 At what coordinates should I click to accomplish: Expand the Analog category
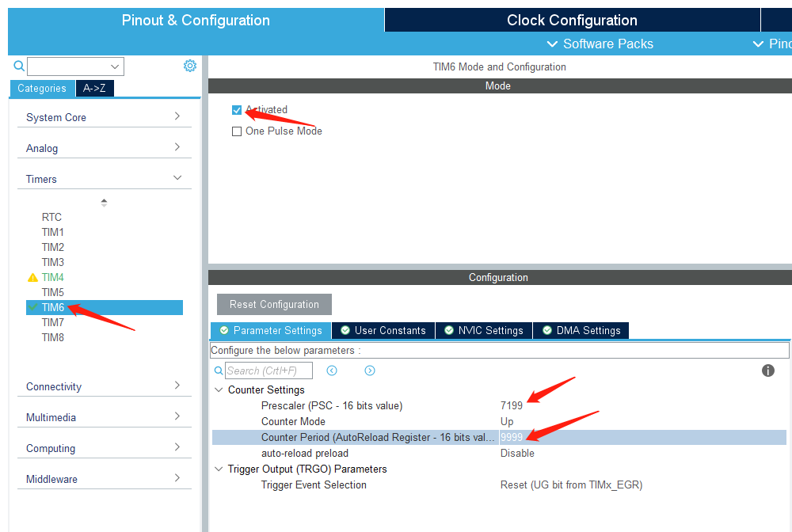coord(104,148)
